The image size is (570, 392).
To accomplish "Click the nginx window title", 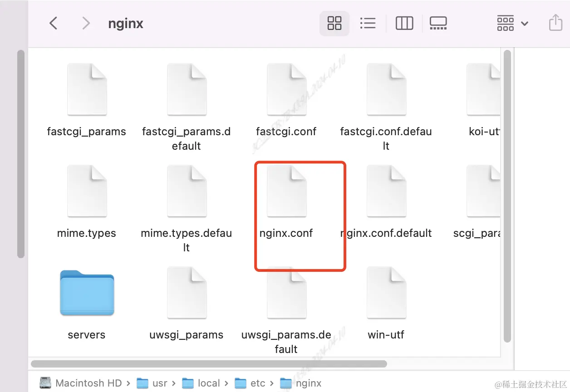I will click(x=126, y=24).
